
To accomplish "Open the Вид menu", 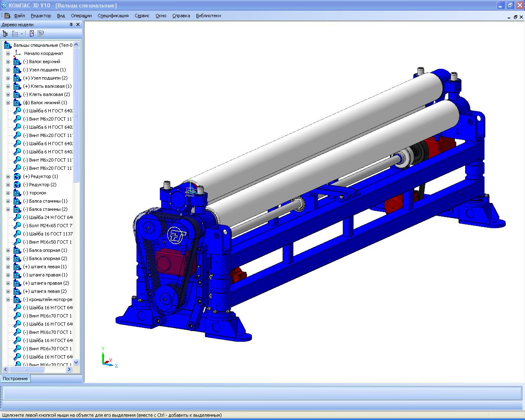I will click(x=61, y=16).
